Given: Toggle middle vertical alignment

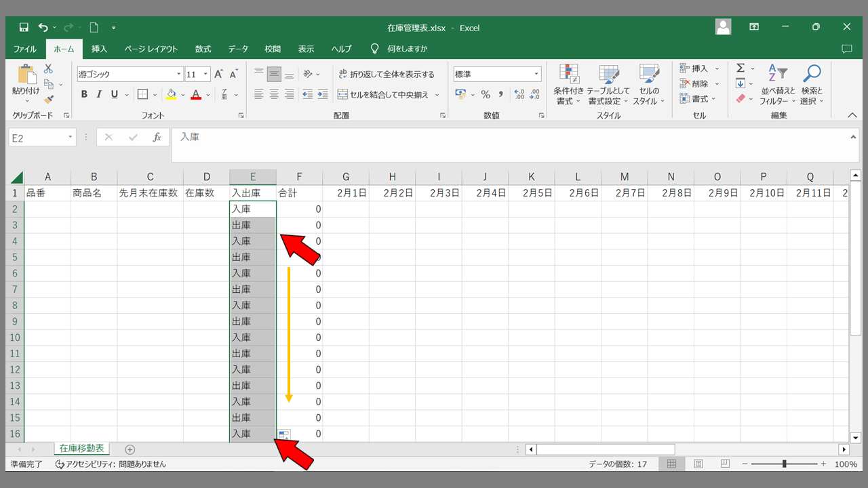Looking at the screenshot, I should 274,75.
